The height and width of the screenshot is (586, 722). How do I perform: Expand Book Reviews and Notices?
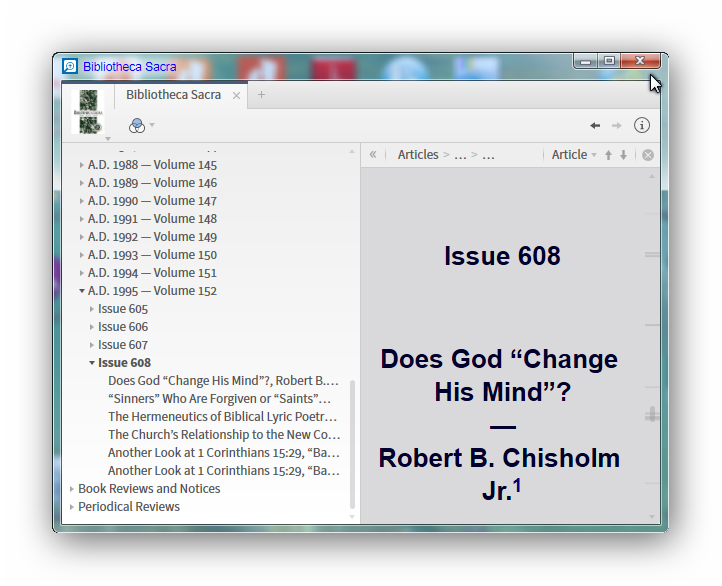click(72, 488)
